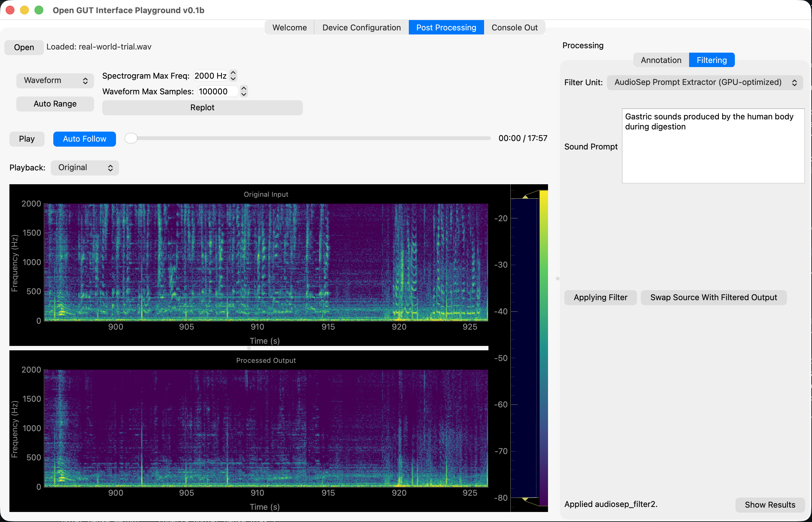Click the playback position slider handle
The image size is (812, 522).
click(x=131, y=138)
